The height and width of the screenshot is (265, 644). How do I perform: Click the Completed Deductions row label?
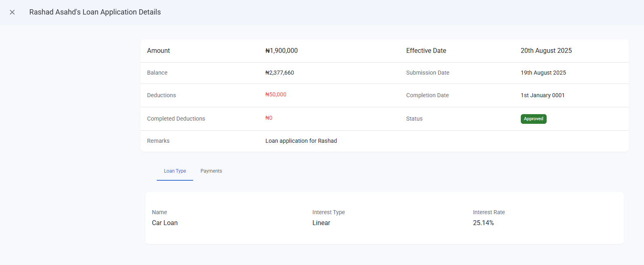click(x=176, y=119)
